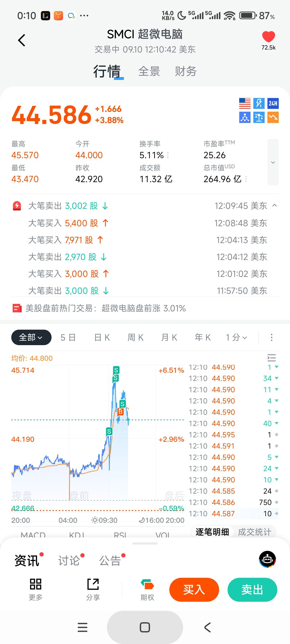Tap the green 卖出 button
This screenshot has width=290, height=644.
click(252, 590)
